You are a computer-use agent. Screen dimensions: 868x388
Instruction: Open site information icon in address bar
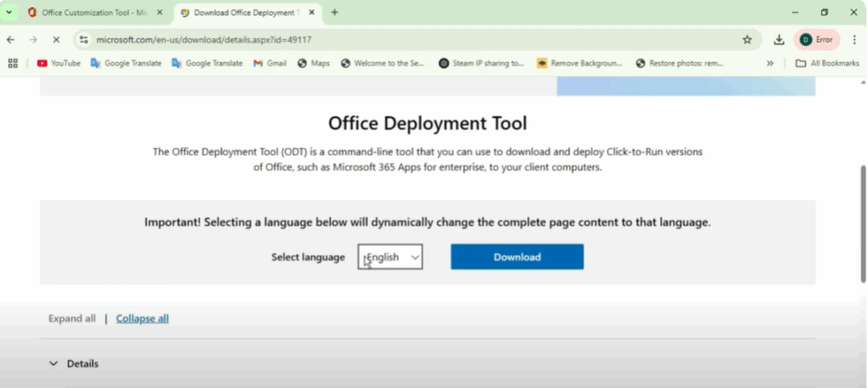pyautogui.click(x=84, y=40)
